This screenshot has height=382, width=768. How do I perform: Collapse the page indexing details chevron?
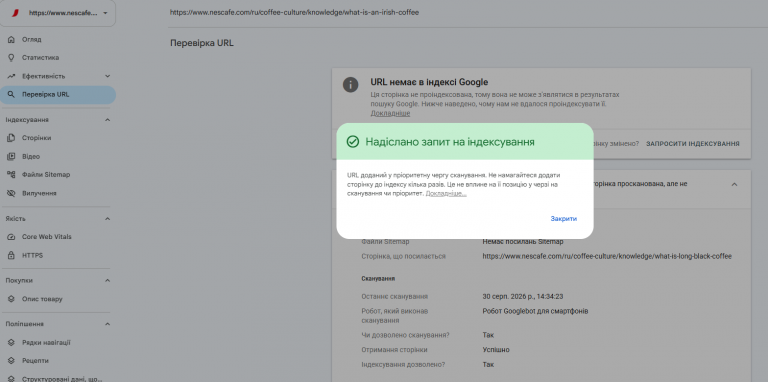coord(734,185)
